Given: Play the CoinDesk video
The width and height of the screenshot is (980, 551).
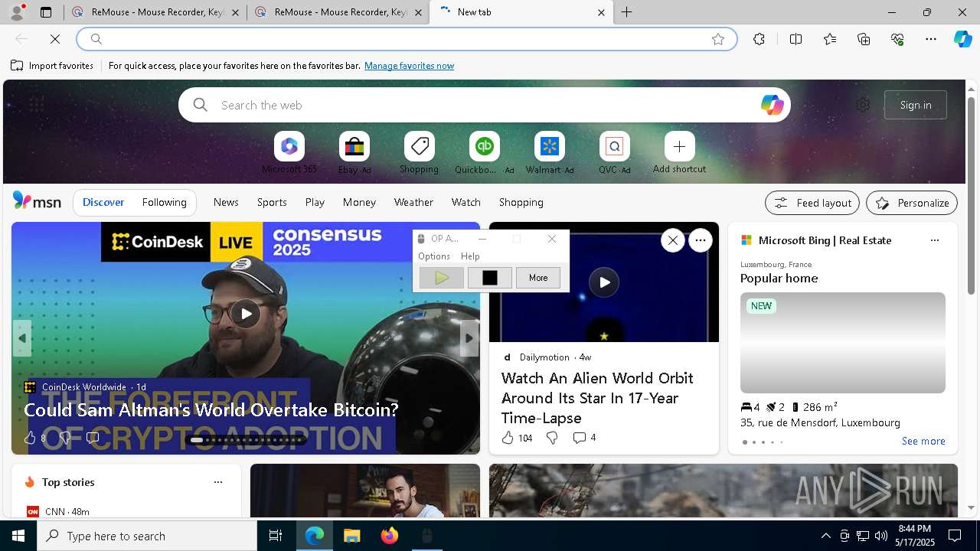Looking at the screenshot, I should (246, 313).
